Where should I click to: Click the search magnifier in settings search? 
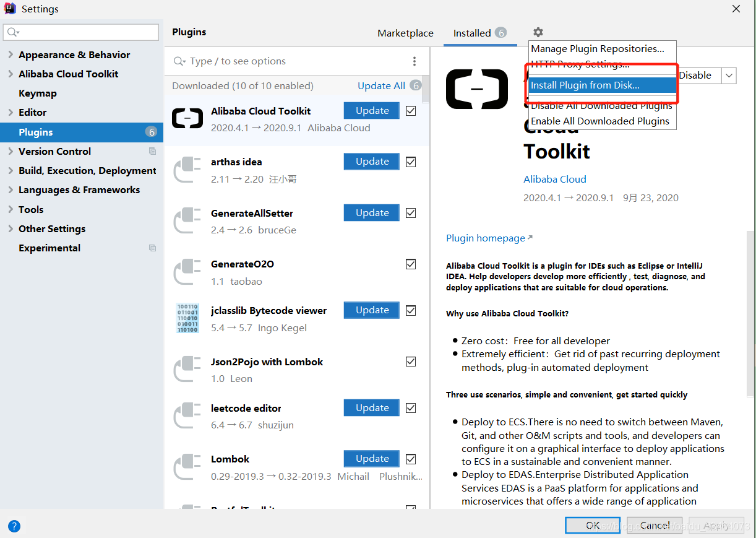13,32
